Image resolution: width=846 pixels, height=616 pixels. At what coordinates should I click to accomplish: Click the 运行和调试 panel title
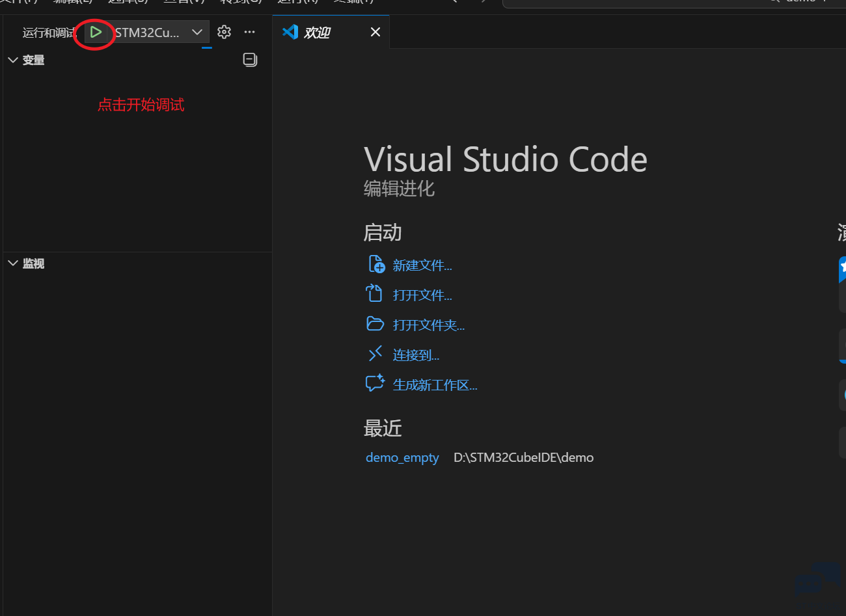[x=49, y=33]
